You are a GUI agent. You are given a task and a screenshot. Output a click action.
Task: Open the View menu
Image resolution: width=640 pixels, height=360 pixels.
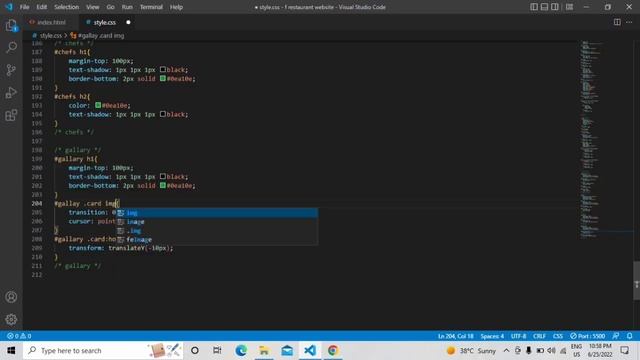point(93,7)
